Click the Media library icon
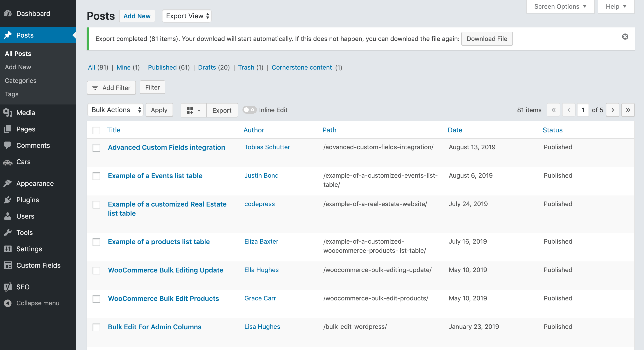Image resolution: width=644 pixels, height=350 pixels. coord(8,113)
